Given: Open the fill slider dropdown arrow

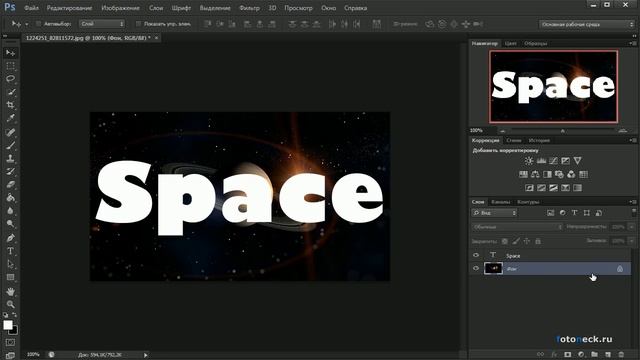Looking at the screenshot, I should (632, 241).
